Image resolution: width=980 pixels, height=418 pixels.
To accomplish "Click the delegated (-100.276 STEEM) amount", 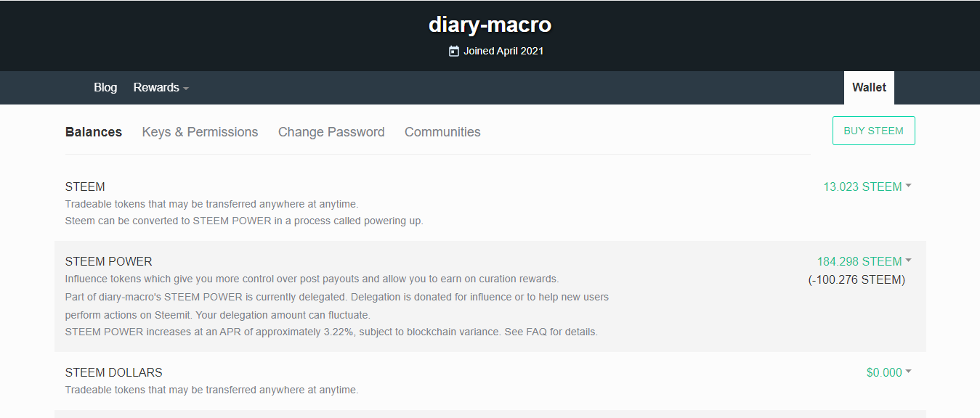I will point(857,279).
